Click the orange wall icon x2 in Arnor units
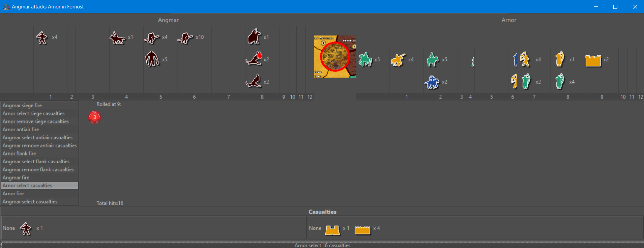The width and height of the screenshot is (644, 248). (593, 60)
